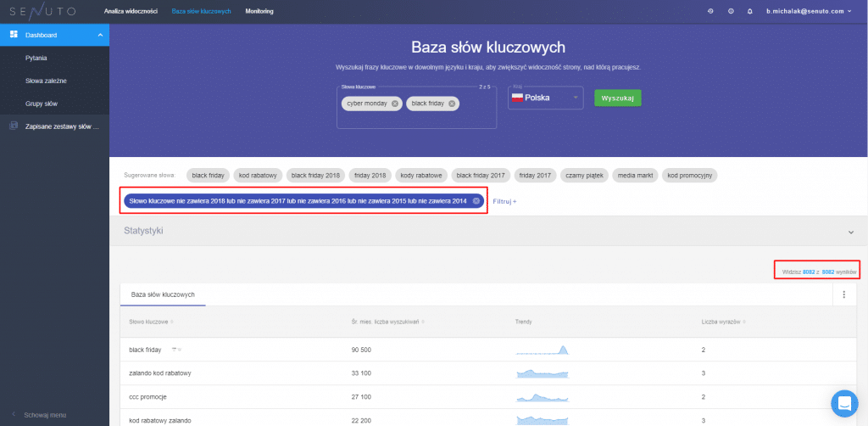Sort by 'Śr. mies. liczba wyszukiwań' column
The height and width of the screenshot is (426, 868).
pos(386,322)
